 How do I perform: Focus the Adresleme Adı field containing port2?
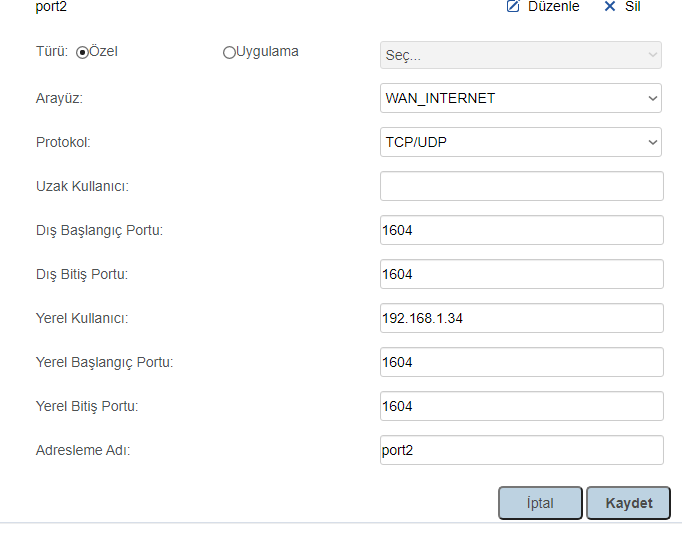(x=522, y=450)
